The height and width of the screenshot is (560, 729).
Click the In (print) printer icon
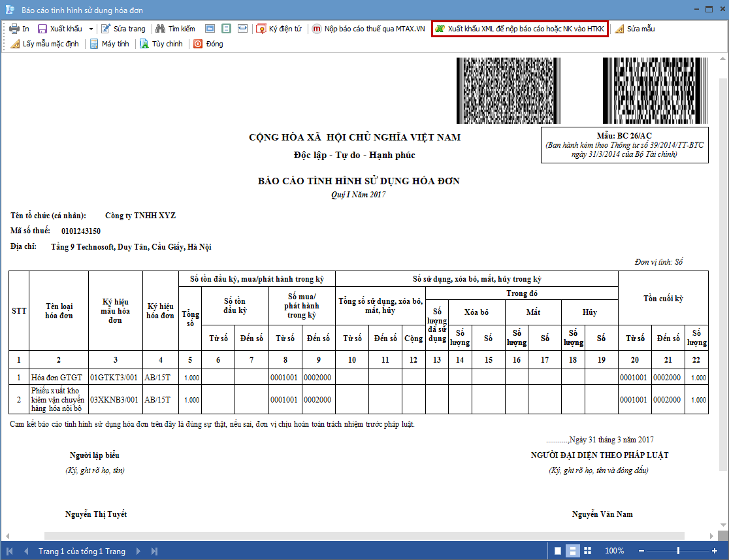point(14,29)
